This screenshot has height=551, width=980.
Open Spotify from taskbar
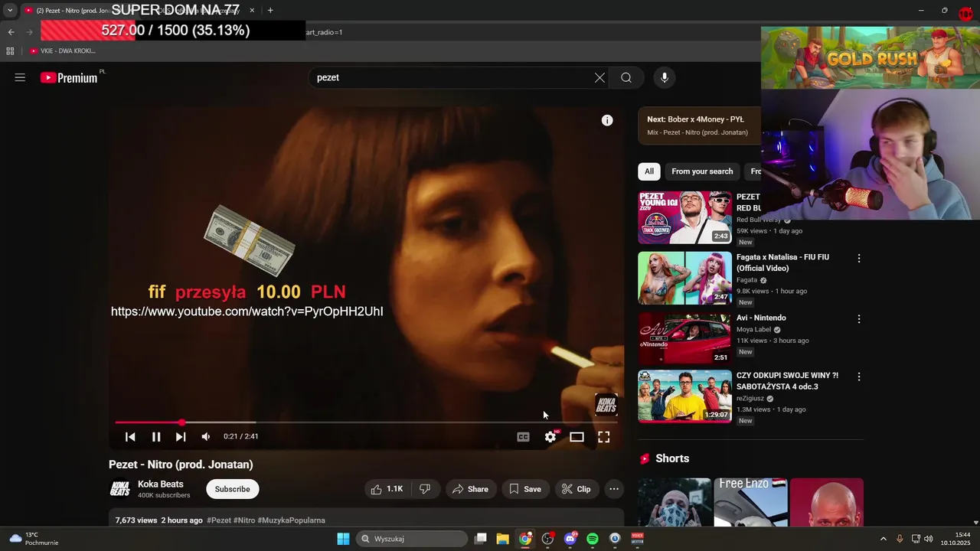[593, 539]
